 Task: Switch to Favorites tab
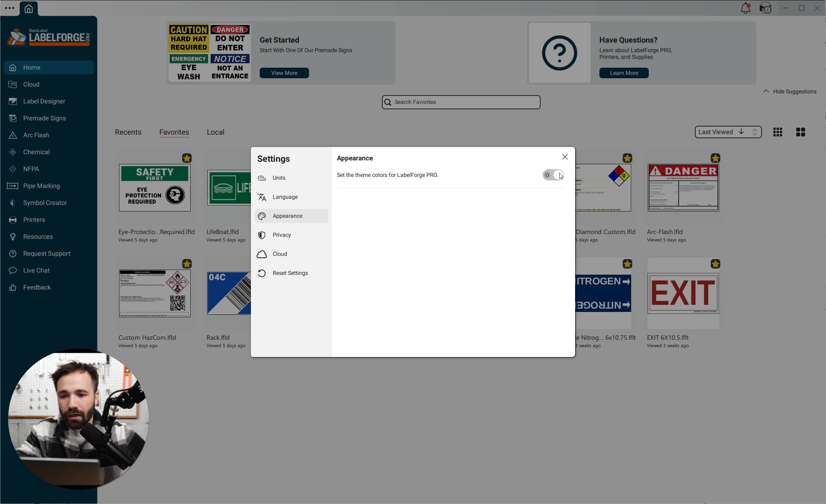[x=174, y=132]
